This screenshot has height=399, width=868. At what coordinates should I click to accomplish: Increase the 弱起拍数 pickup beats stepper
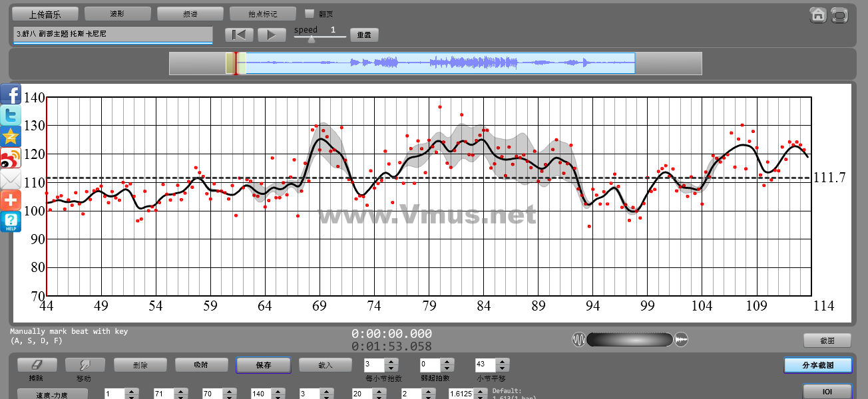click(447, 362)
